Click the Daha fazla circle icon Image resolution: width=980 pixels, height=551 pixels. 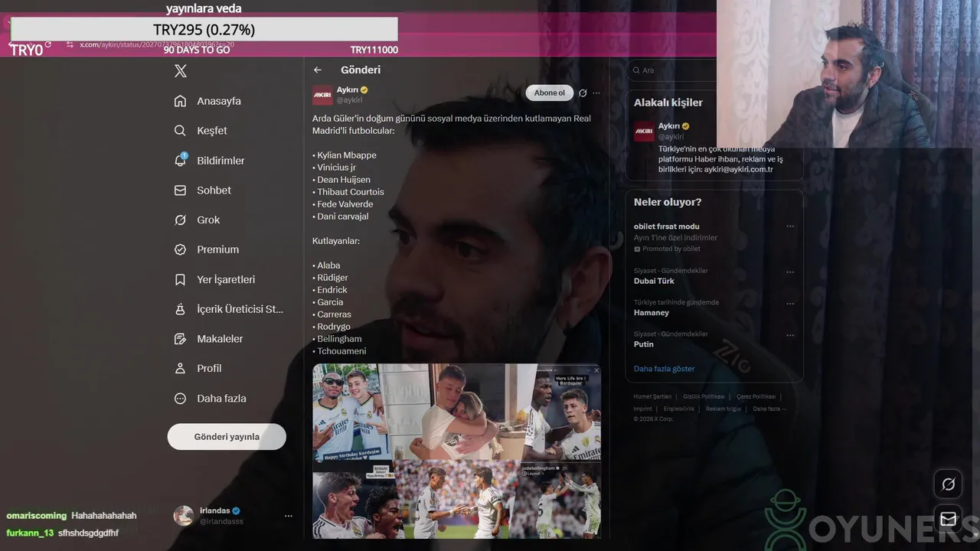[x=180, y=398]
